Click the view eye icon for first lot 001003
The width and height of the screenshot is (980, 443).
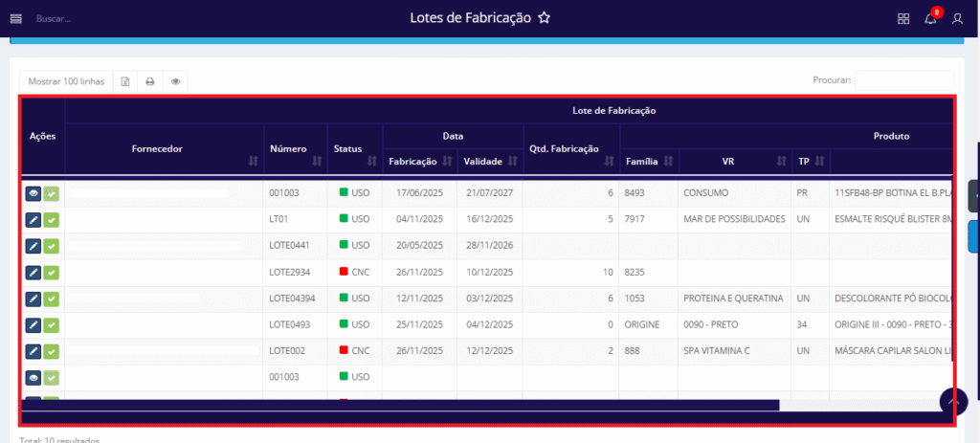click(33, 193)
